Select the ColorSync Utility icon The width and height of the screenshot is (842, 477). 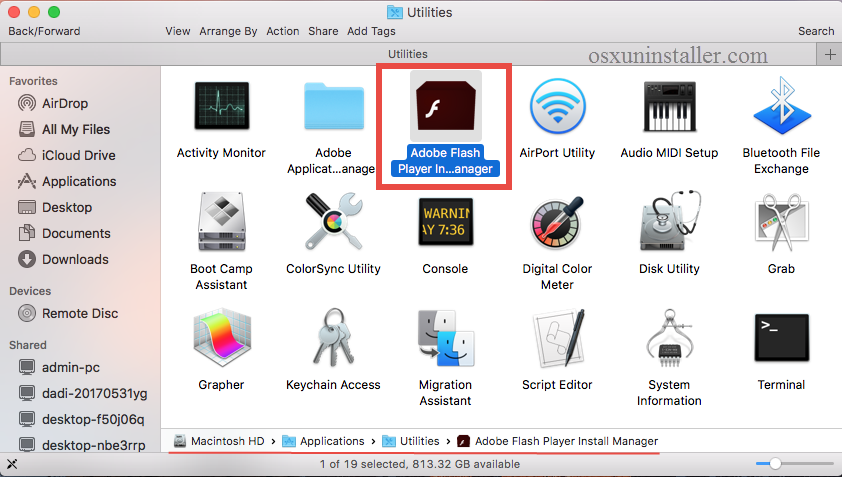pos(333,221)
